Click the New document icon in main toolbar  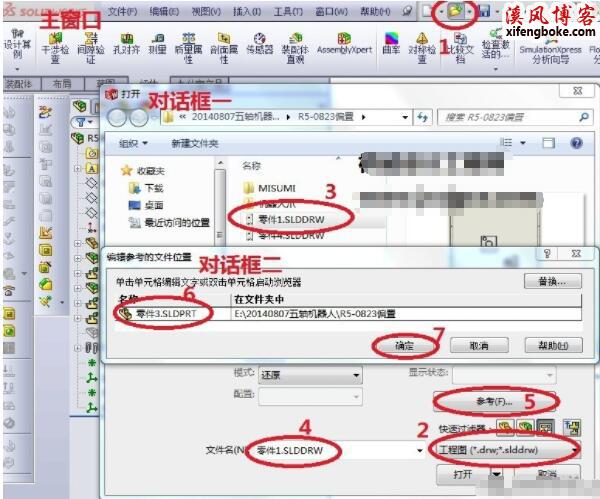427,11
